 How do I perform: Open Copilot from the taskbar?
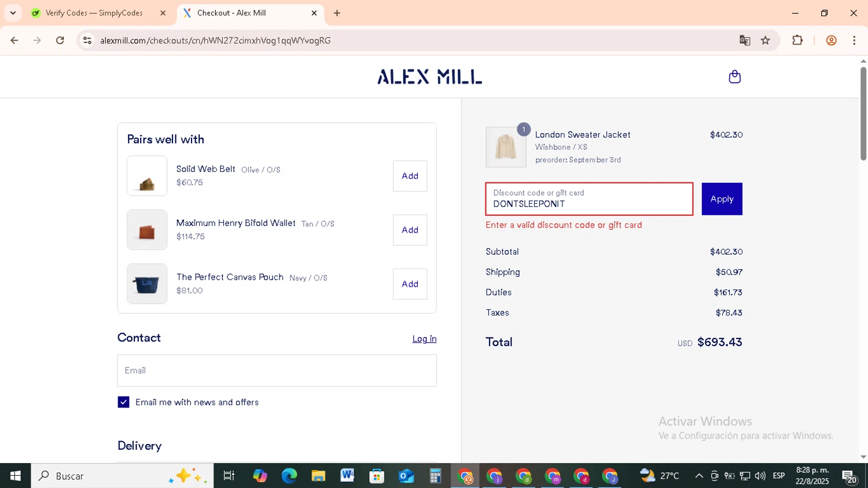point(260,476)
